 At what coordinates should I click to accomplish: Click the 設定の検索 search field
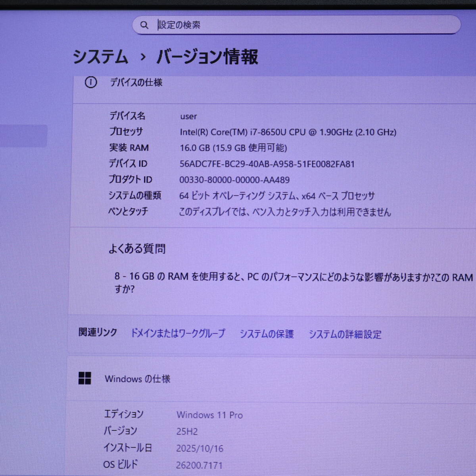[296, 25]
